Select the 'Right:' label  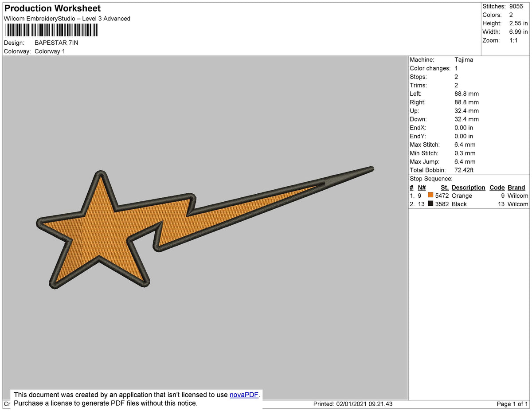[x=418, y=102]
